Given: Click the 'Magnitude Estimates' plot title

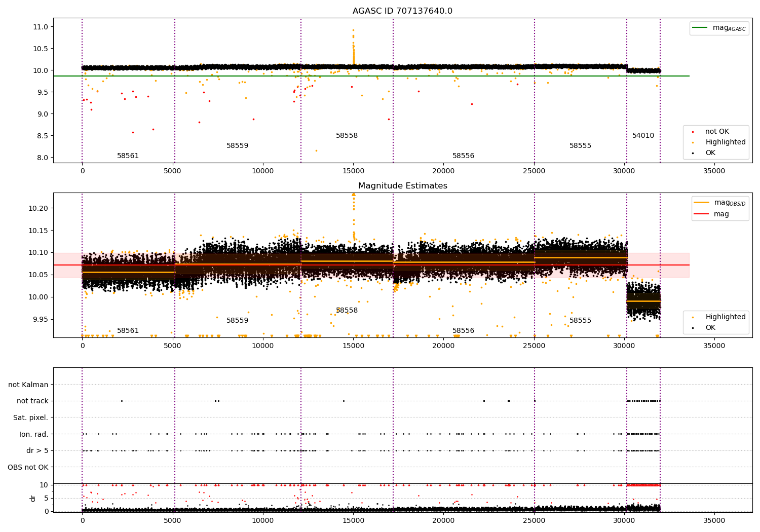Looking at the screenshot, I should [x=402, y=186].
